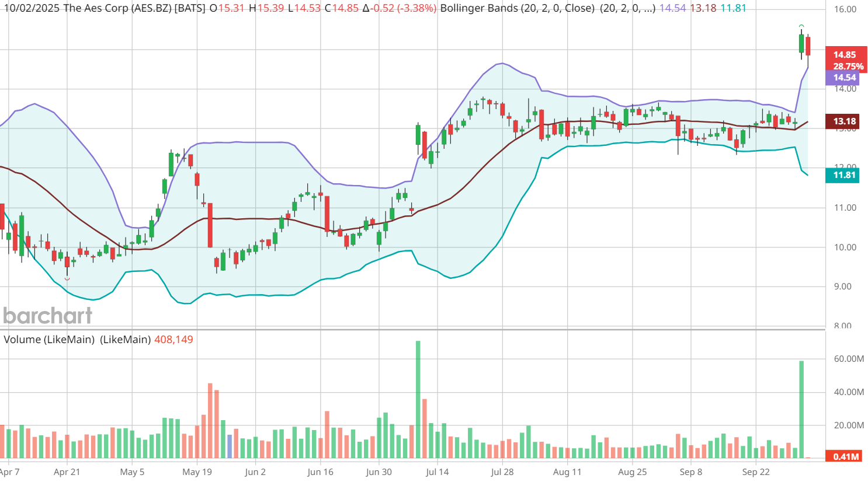
Task: Click the tallest red volume bar after May 19
Action: 210,421
